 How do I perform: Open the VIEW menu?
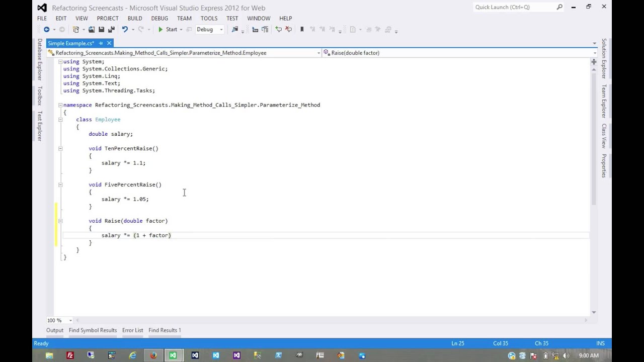click(x=82, y=18)
